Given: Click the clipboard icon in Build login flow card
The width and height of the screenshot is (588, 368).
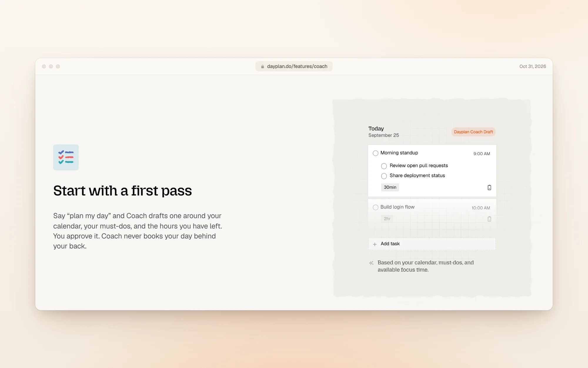Looking at the screenshot, I should tap(489, 219).
